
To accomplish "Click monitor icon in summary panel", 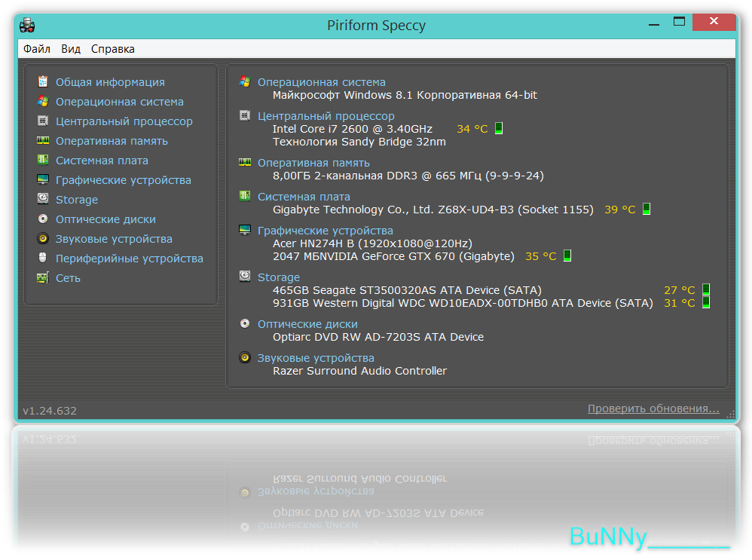I will coord(245,230).
